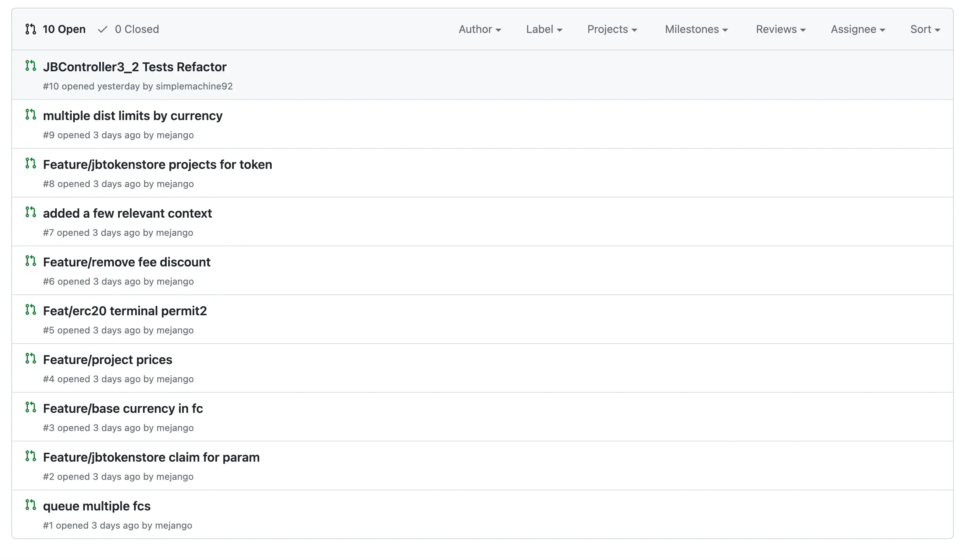The width and height of the screenshot is (965, 560).
Task: Click the pull request icon beside queue multiple fcs
Action: click(x=31, y=505)
